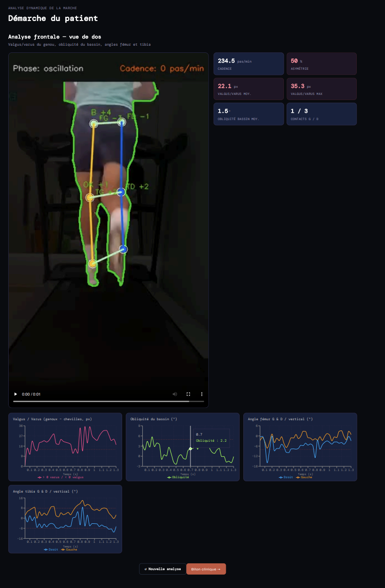Select the Cadence 234.5 stat card
The image size is (385, 588).
[x=249, y=64]
